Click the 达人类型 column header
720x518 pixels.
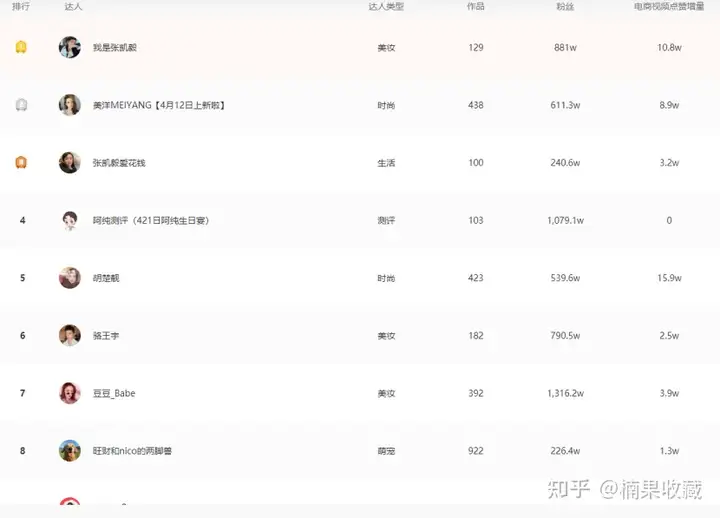386,6
